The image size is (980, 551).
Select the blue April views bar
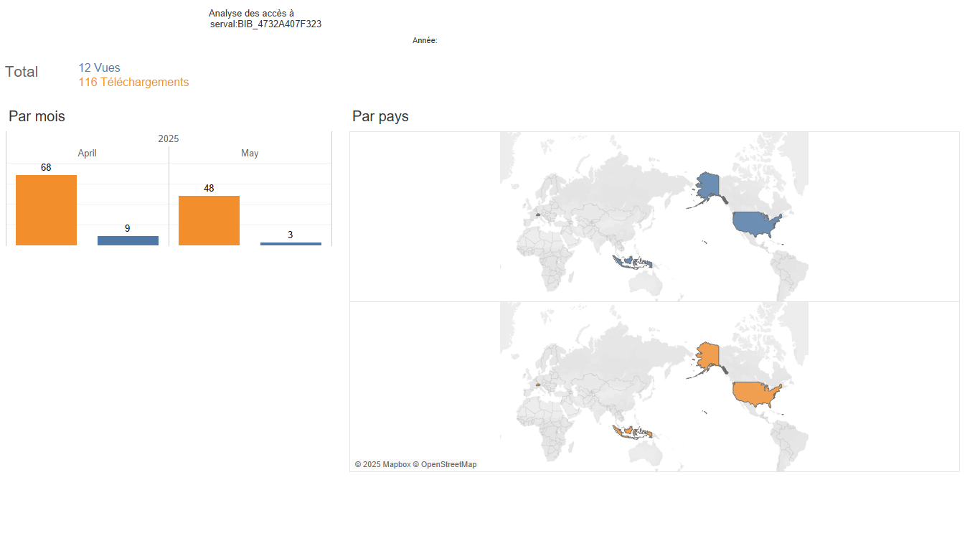coord(128,240)
